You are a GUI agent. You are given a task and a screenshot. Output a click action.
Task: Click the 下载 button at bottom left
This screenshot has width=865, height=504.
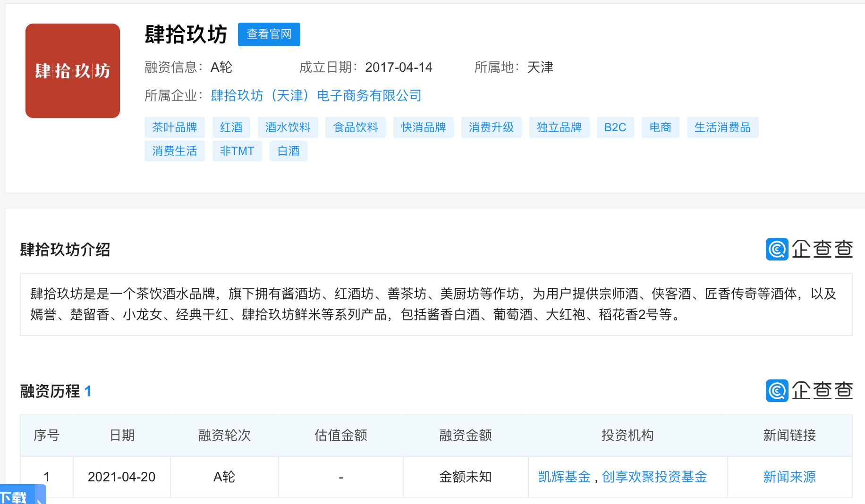point(23,495)
